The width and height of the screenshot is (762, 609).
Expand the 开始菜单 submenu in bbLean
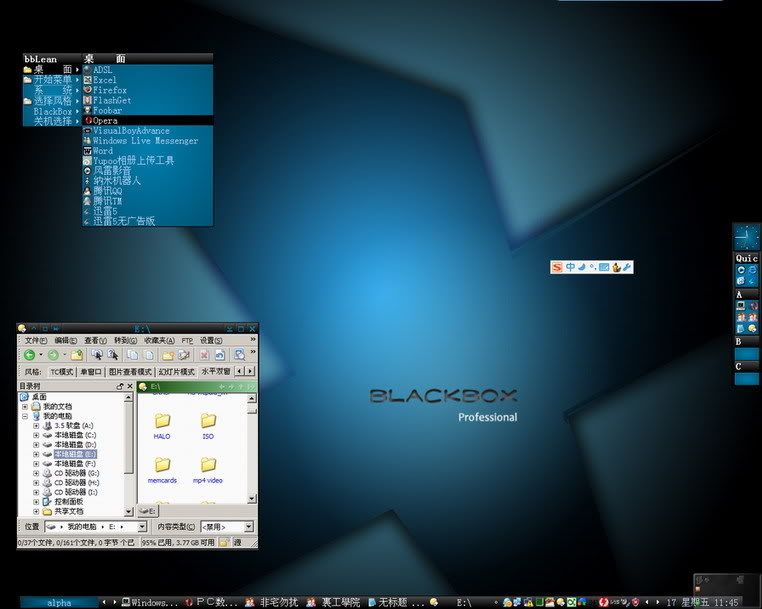pos(52,80)
